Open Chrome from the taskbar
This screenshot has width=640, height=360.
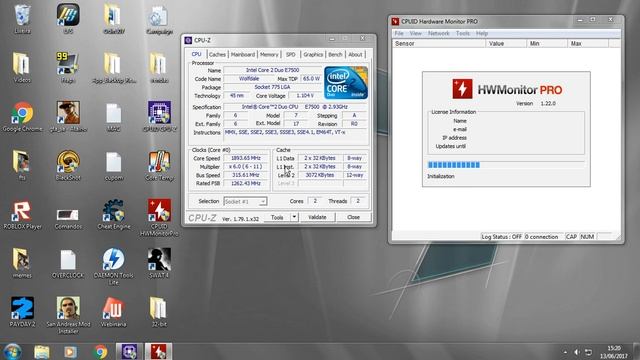coord(100,351)
